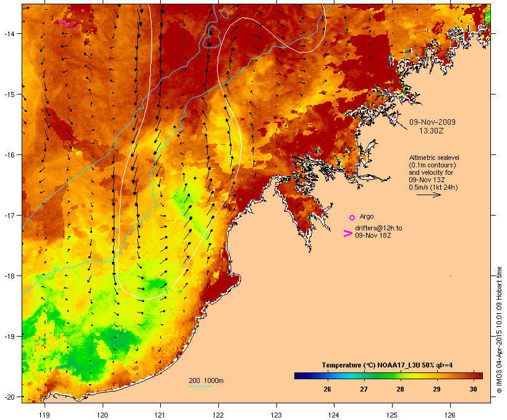Click the '119' longitude axis label

(45, 415)
